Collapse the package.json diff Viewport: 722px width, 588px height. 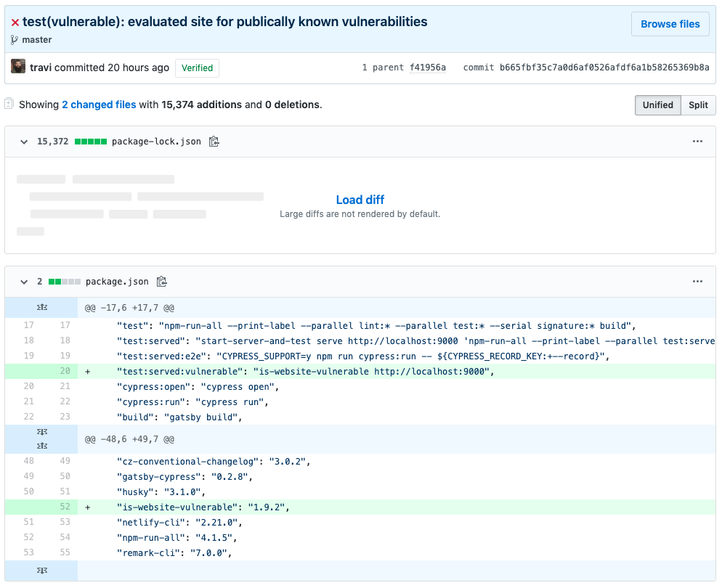click(24, 282)
